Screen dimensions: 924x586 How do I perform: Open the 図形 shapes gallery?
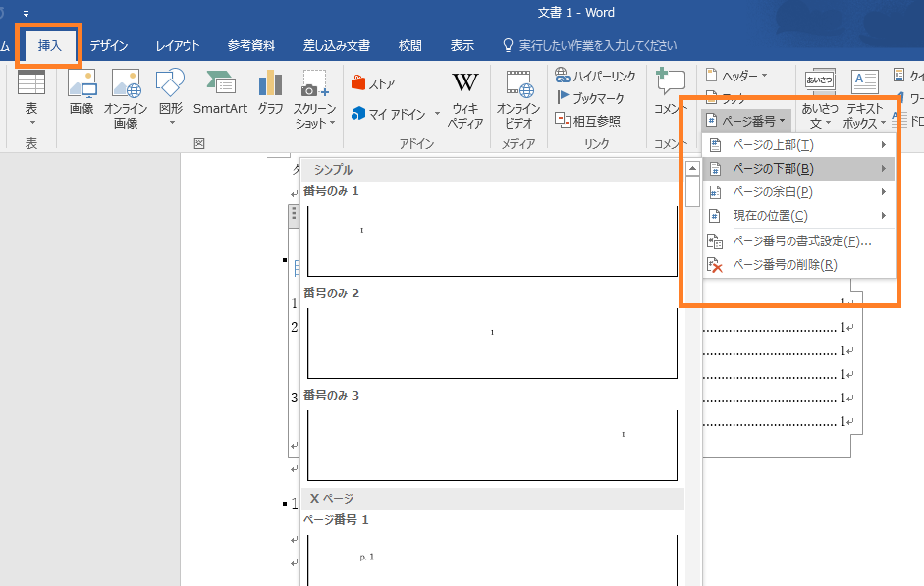coord(171,96)
